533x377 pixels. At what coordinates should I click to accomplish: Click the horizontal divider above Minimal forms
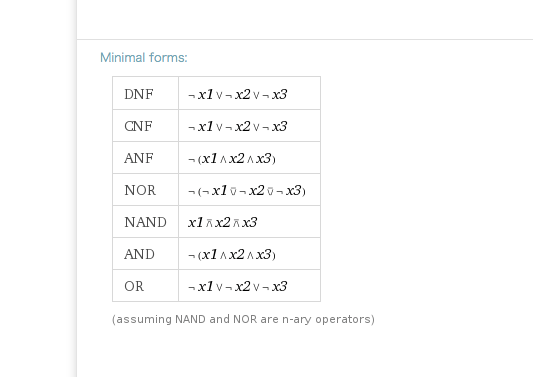click(305, 39)
